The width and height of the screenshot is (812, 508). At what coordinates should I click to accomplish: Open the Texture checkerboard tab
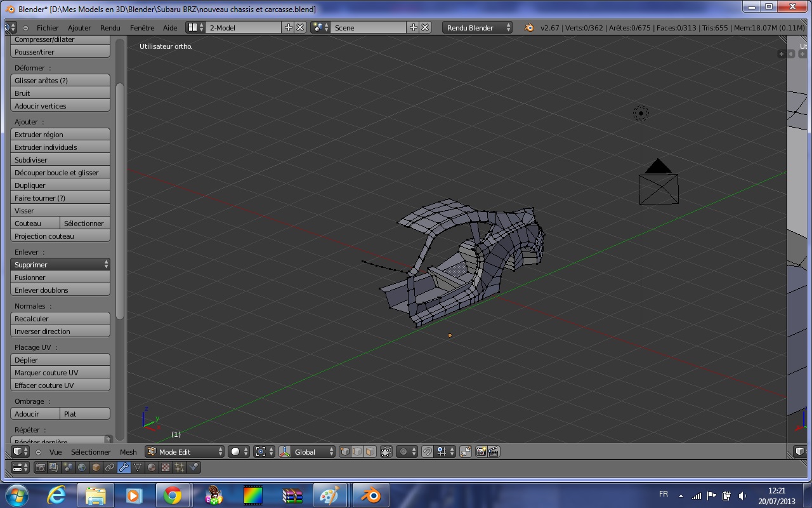(166, 467)
